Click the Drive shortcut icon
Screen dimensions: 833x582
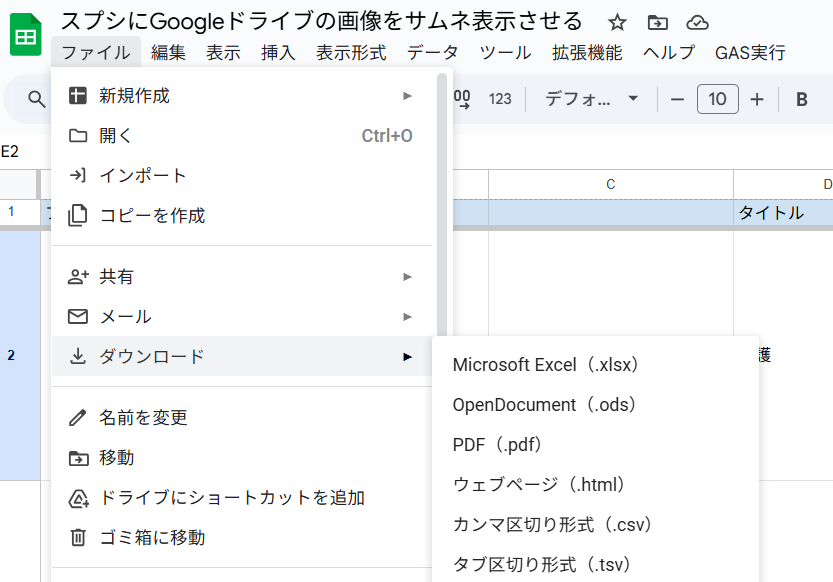point(79,498)
